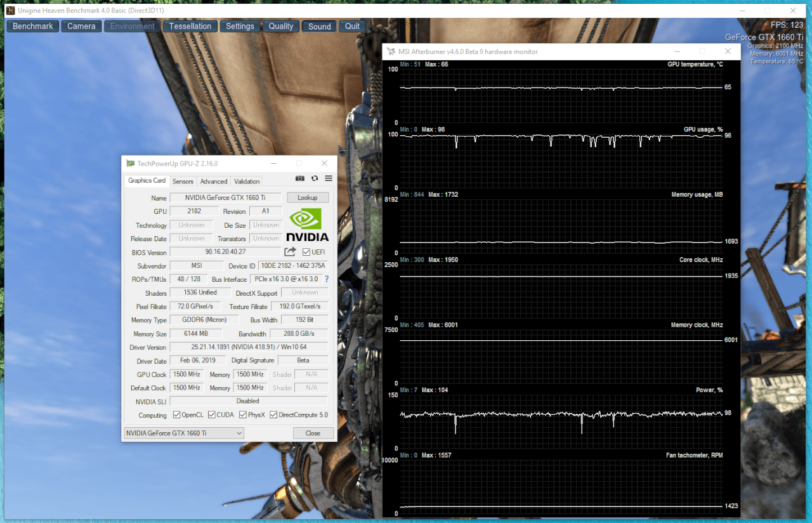
Task: Close the Unigine Heaven Benchmark window
Action: [792, 10]
